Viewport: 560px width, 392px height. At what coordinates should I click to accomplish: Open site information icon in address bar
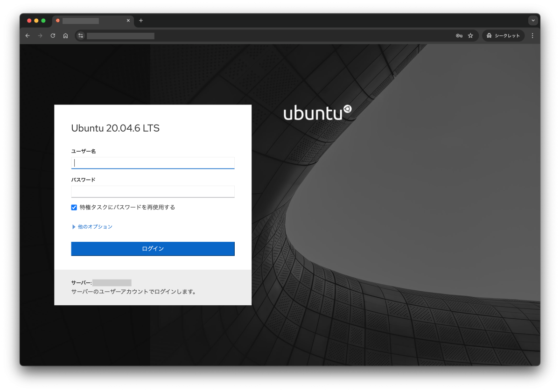pyautogui.click(x=81, y=35)
